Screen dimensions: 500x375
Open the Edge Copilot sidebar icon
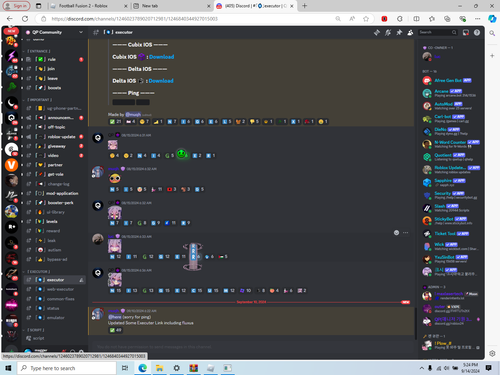[492, 19]
